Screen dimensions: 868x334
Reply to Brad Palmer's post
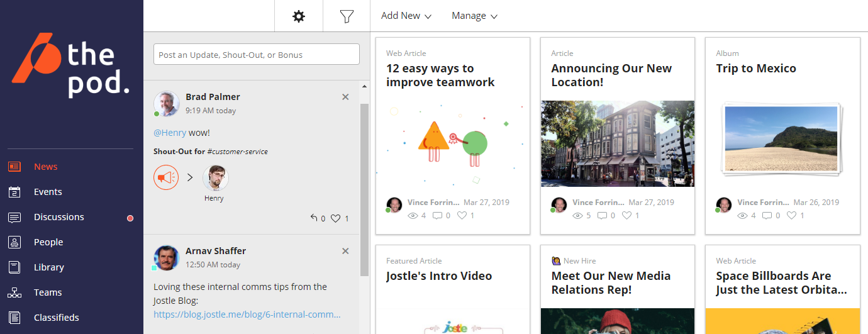coord(314,218)
